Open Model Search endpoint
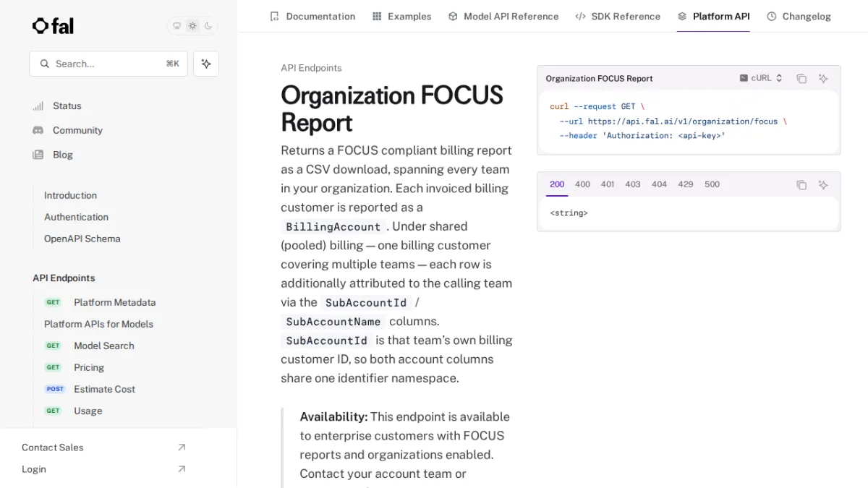This screenshot has height=488, width=868. coord(103,346)
